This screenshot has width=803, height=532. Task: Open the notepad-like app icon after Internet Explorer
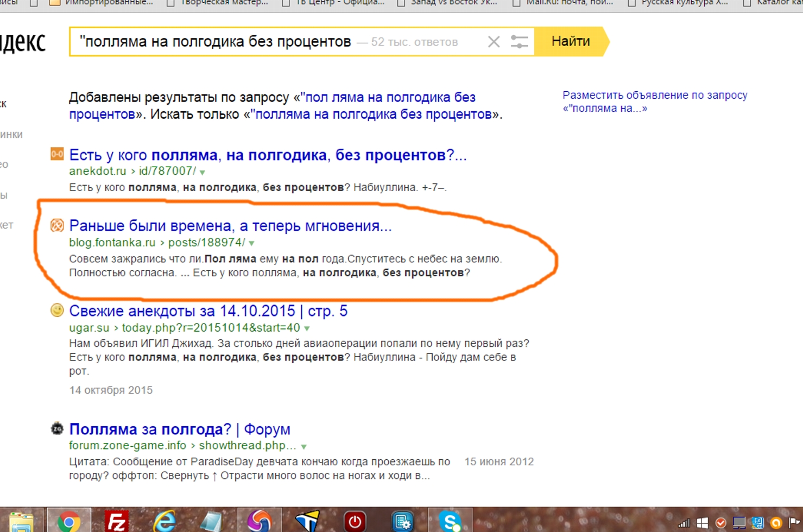coord(211,521)
